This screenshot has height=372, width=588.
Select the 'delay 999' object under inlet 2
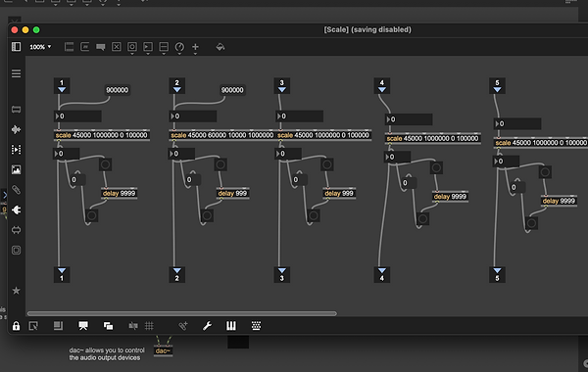(x=233, y=193)
